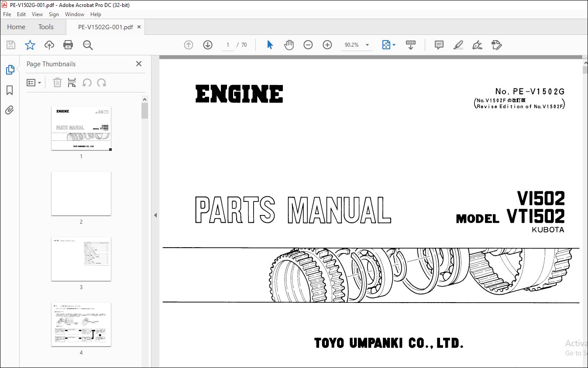Select the PE-V1502G-001.pdf document tab
Viewport: 588px width, 368px height.
[105, 27]
